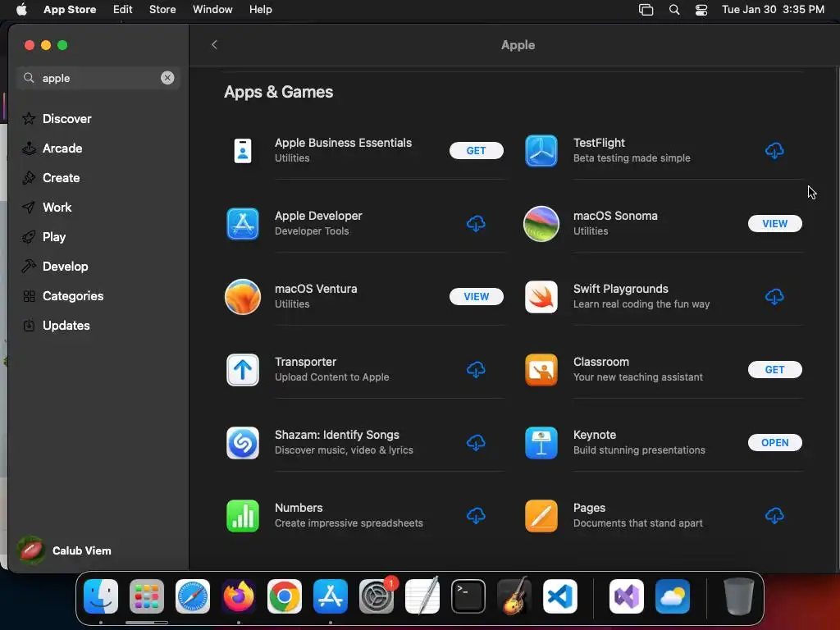View macOS Ventura

pos(477,296)
